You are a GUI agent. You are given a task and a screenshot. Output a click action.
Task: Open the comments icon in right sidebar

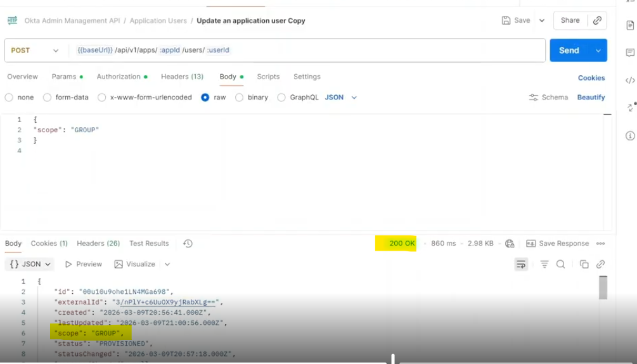pos(630,53)
